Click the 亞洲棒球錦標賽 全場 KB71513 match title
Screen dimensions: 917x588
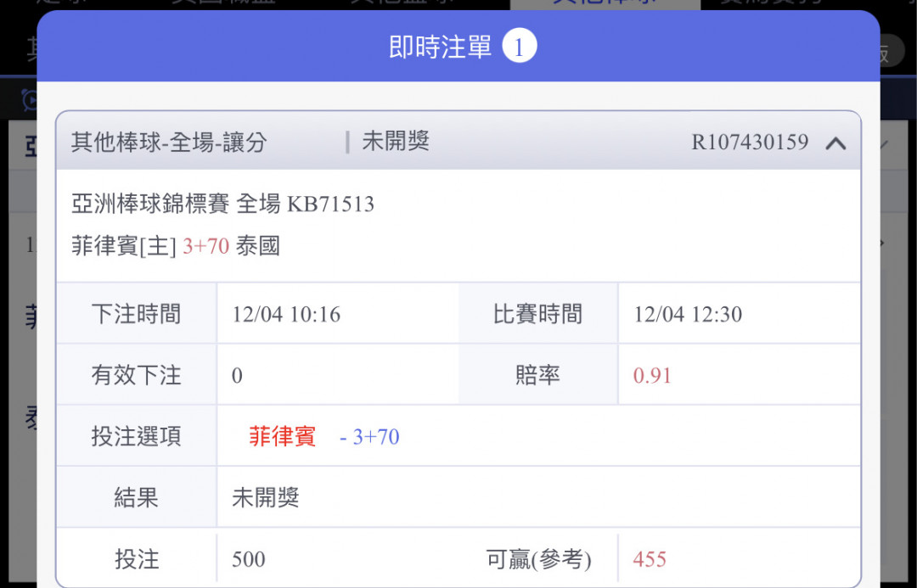[222, 204]
